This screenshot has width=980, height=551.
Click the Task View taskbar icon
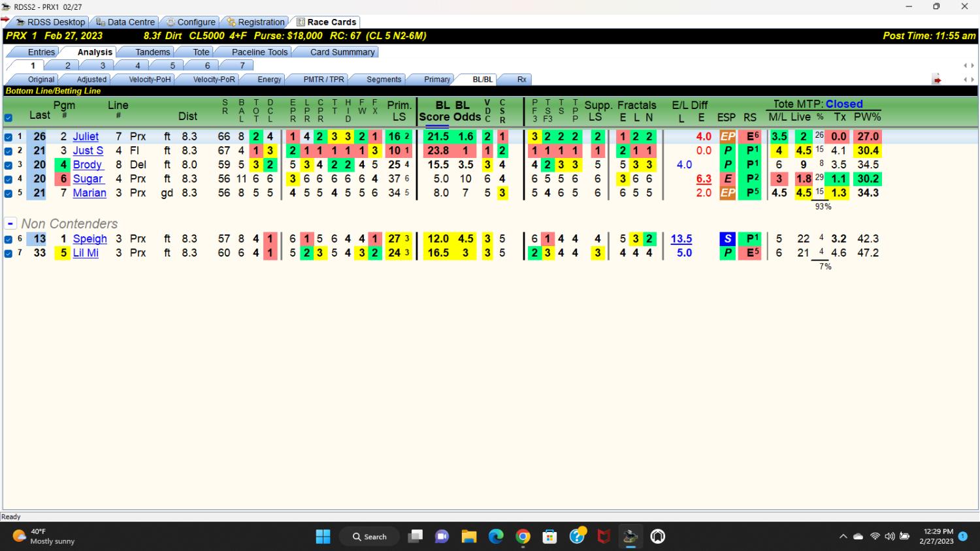[415, 537]
